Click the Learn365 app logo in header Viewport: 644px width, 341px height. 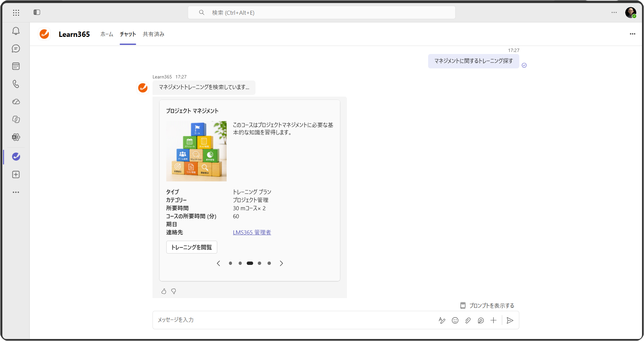44,34
